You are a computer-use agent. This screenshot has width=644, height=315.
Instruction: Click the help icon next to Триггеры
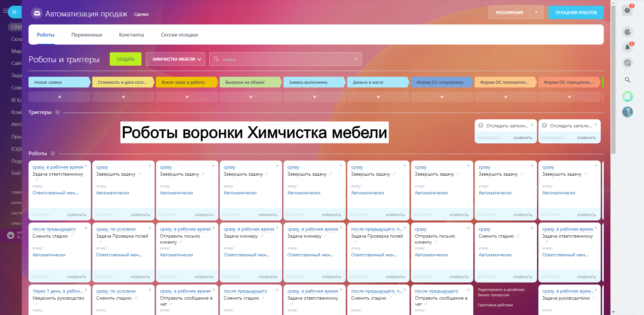point(57,112)
